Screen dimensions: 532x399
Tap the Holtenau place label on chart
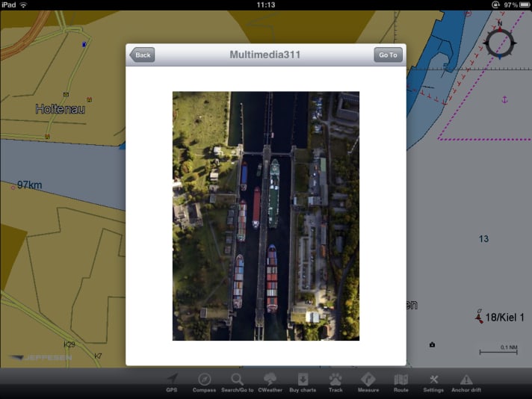tap(61, 109)
